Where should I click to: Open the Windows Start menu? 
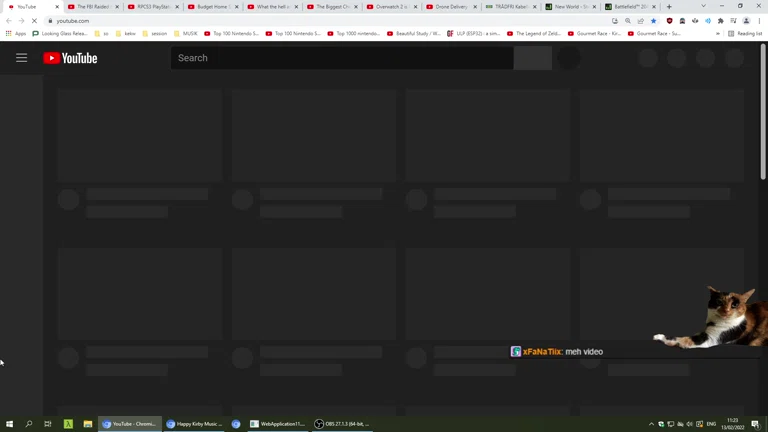click(x=9, y=424)
